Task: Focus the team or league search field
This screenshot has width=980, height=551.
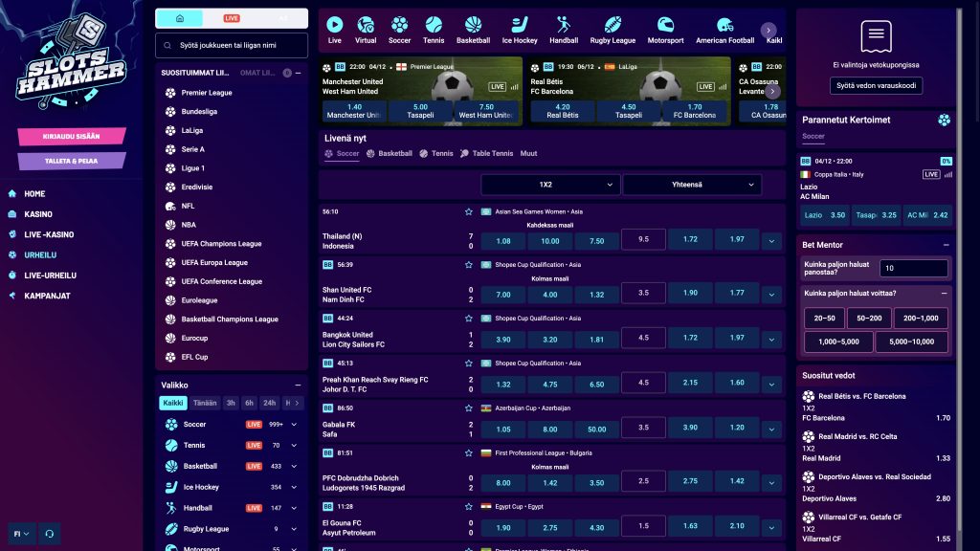Action: (232, 46)
